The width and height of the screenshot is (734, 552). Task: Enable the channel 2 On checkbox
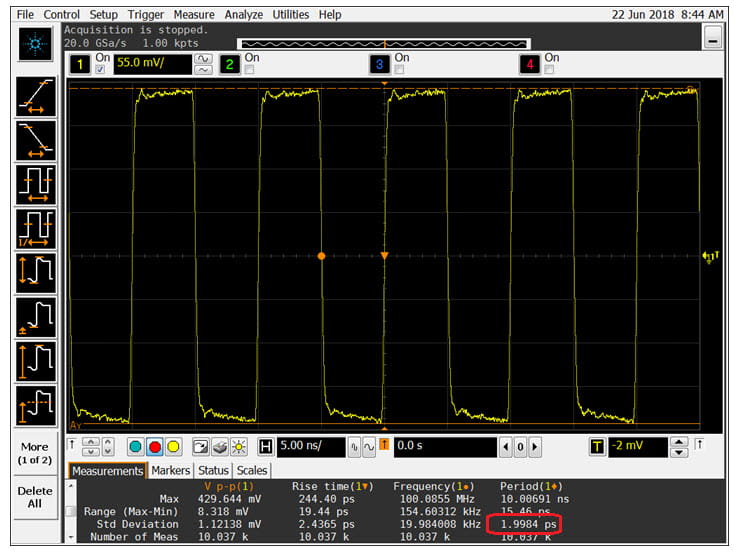click(x=249, y=70)
